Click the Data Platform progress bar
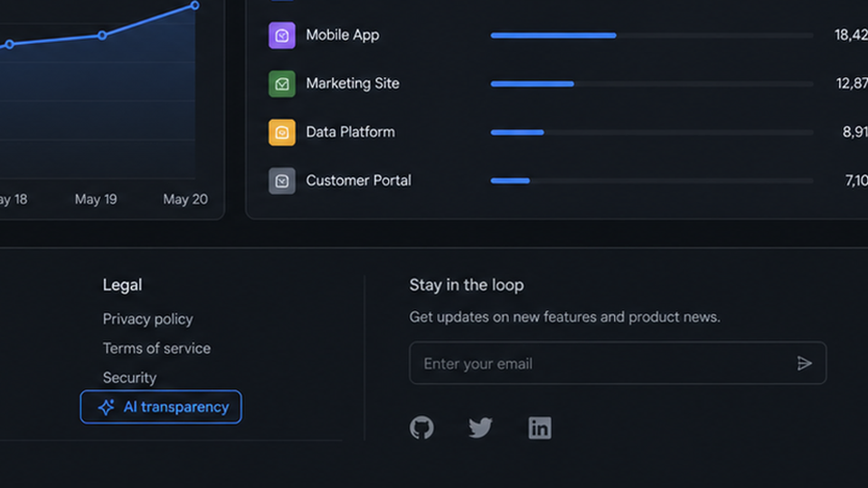Image resolution: width=868 pixels, height=488 pixels. tap(652, 133)
